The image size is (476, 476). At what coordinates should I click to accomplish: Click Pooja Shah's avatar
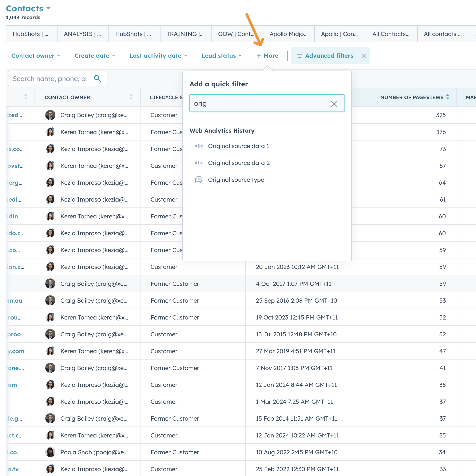click(50, 452)
